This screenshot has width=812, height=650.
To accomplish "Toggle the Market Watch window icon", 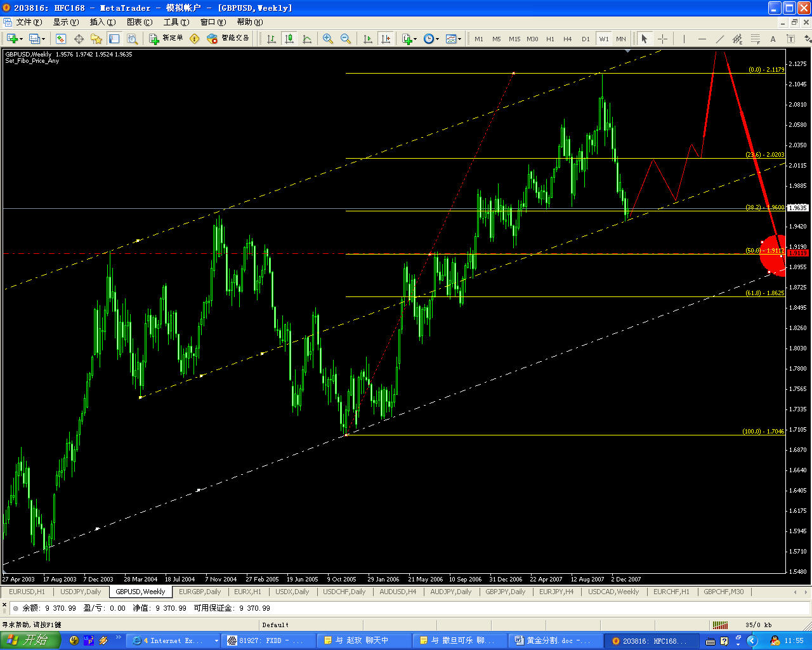I will click(x=61, y=39).
